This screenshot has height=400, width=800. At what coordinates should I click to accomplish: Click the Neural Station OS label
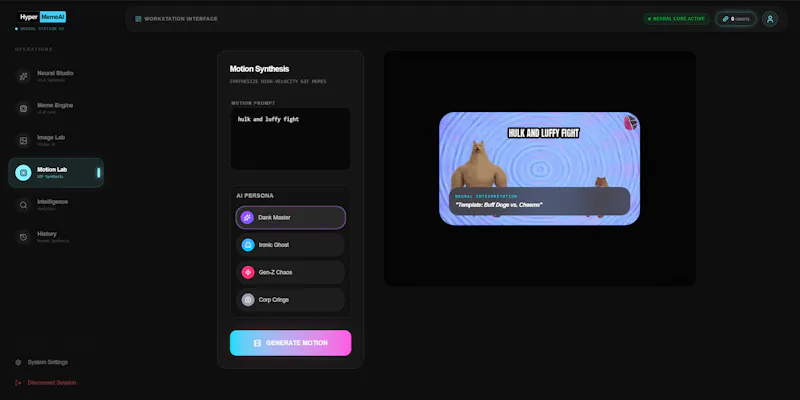pyautogui.click(x=42, y=29)
